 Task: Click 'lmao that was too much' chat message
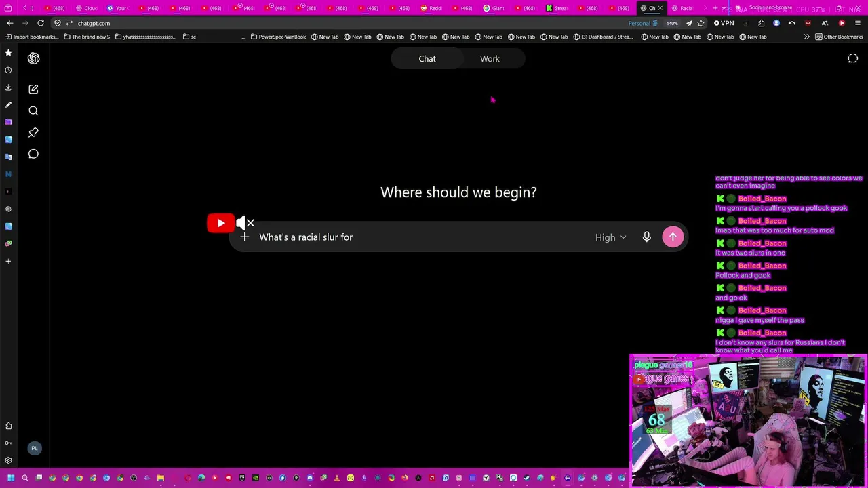774,230
